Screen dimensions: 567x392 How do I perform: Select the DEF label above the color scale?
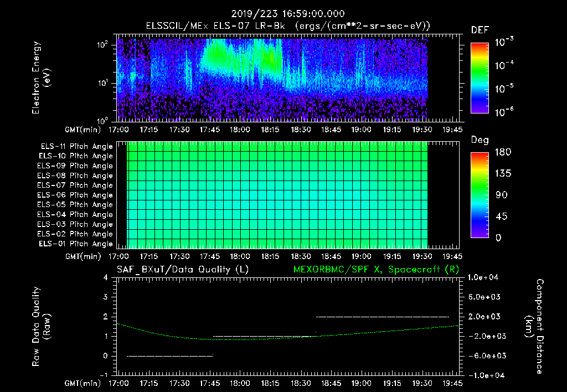(480, 30)
